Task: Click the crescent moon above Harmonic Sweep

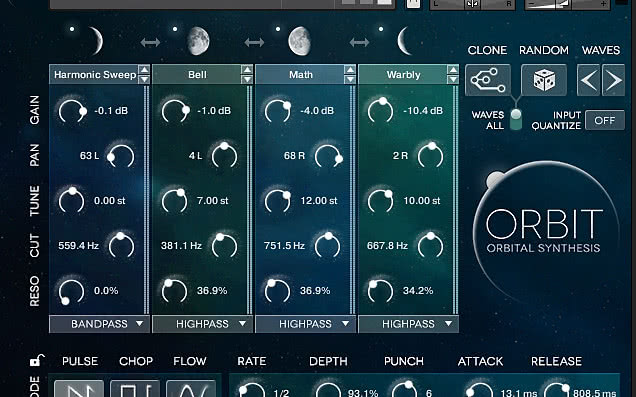Action: (96, 41)
